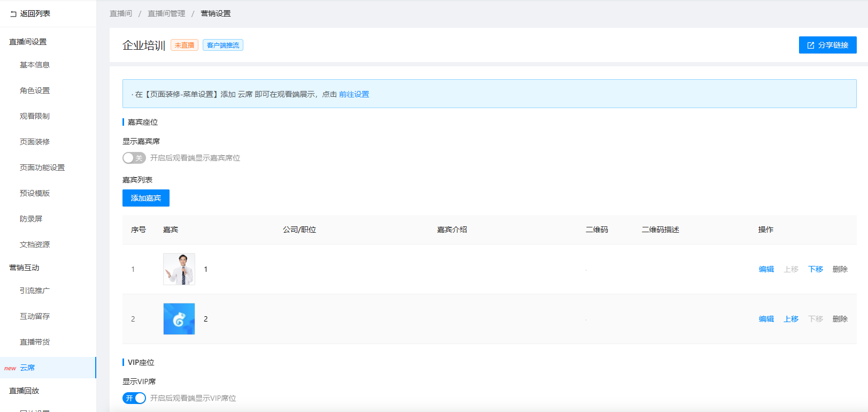Click the guest 1 avatar thumbnail
This screenshot has width=868, height=412.
(x=179, y=269)
